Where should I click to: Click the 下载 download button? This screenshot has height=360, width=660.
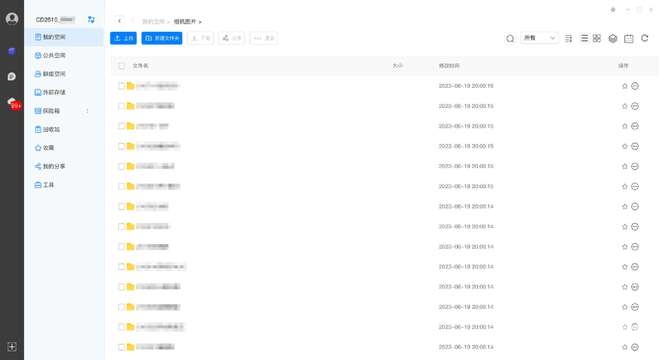201,38
